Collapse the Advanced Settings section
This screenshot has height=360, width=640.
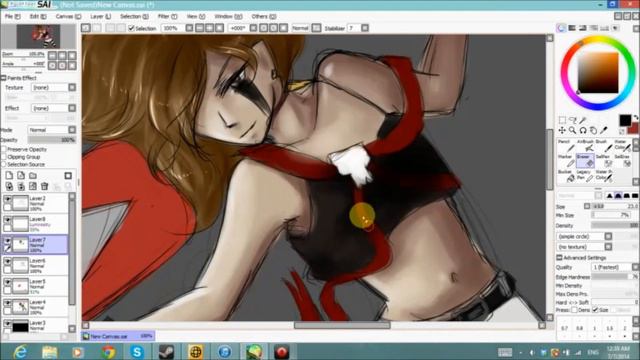(x=559, y=258)
